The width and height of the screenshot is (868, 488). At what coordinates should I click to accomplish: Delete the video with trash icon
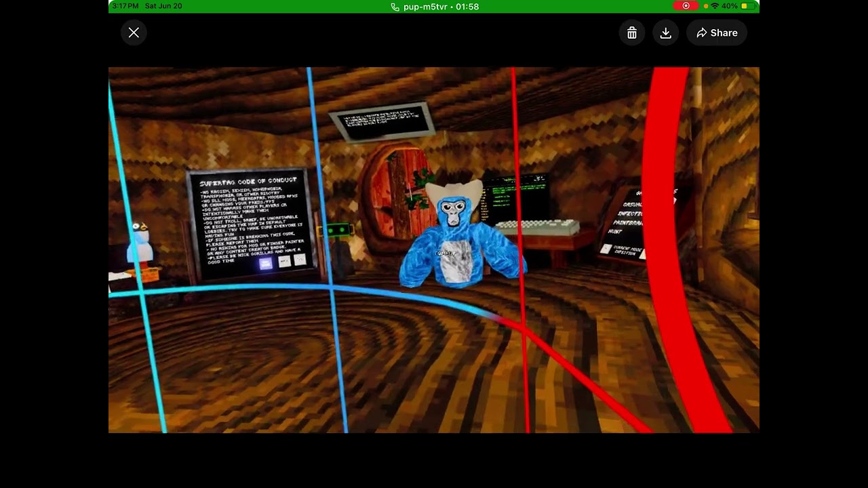tap(632, 33)
